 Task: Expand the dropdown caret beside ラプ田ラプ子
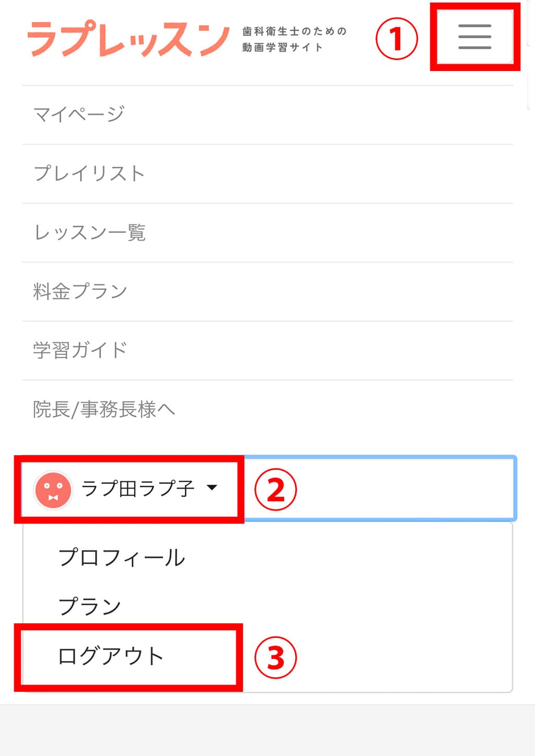tap(212, 488)
